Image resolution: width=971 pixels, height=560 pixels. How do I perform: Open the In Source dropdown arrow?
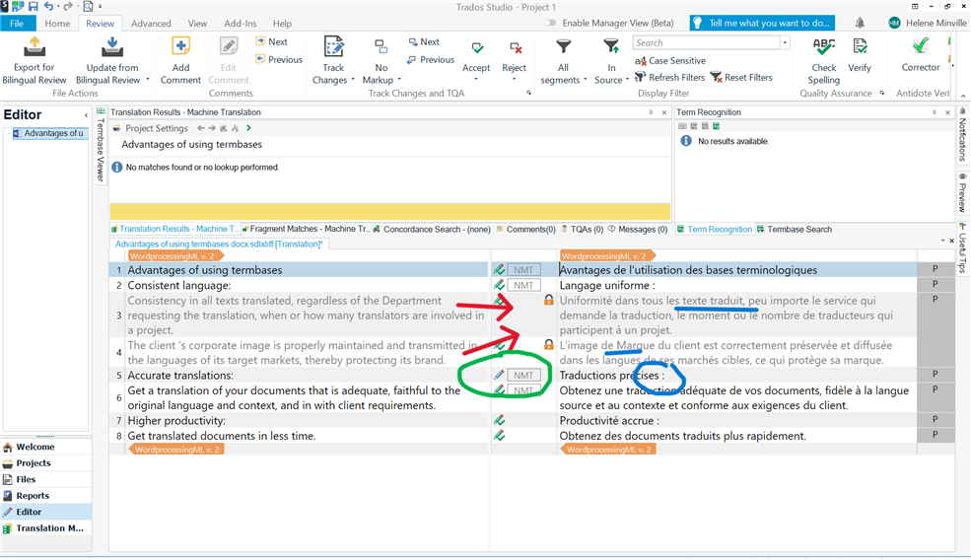627,80
